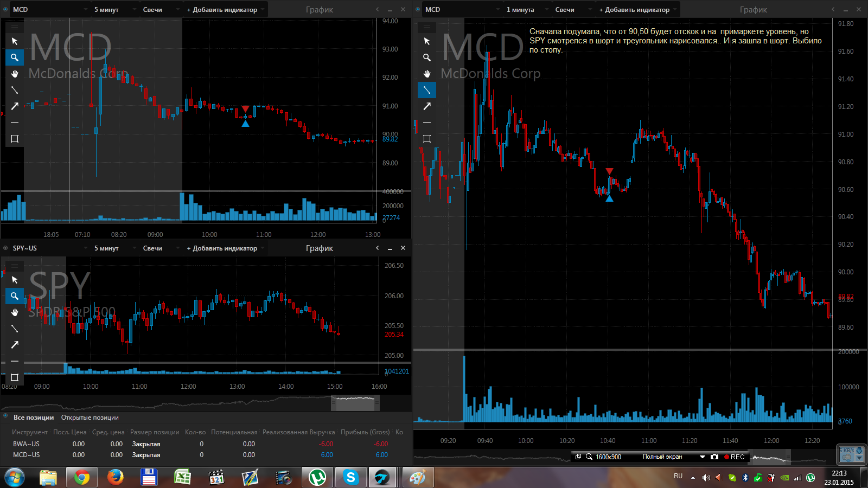
Task: Open the hamburger menu in the MCD 5-minute chart
Action: coord(15,27)
